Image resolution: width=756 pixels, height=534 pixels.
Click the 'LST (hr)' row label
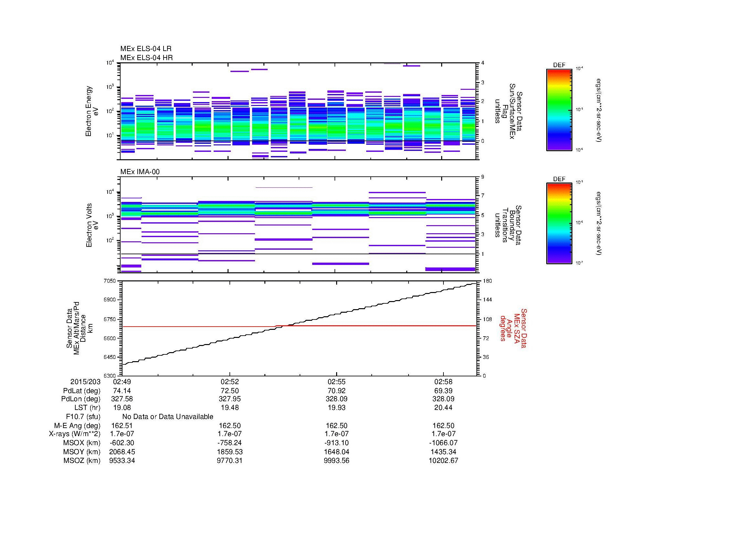point(87,407)
